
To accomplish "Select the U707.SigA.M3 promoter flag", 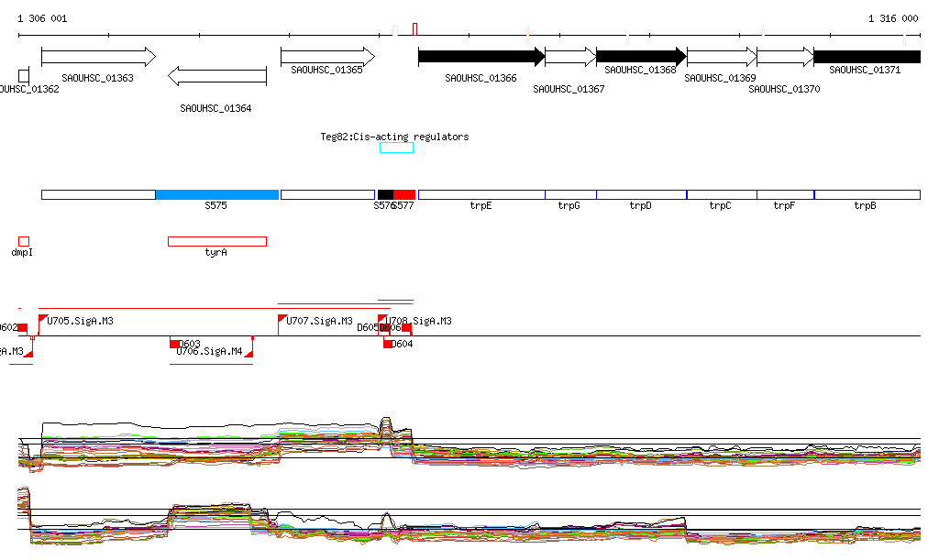I will click(x=282, y=319).
